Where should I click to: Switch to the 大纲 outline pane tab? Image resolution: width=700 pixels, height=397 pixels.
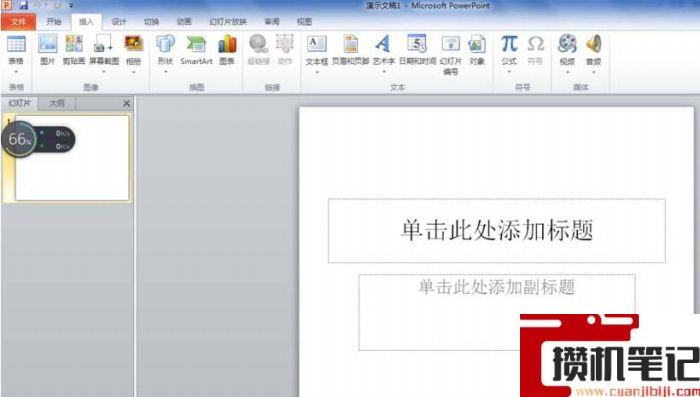point(57,103)
